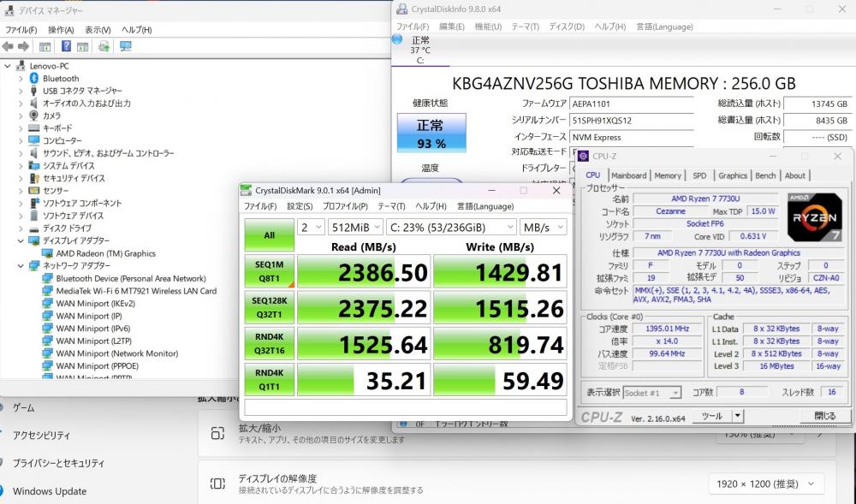Open the MB/s unit dropdown
The image size is (856, 504).
point(543,228)
